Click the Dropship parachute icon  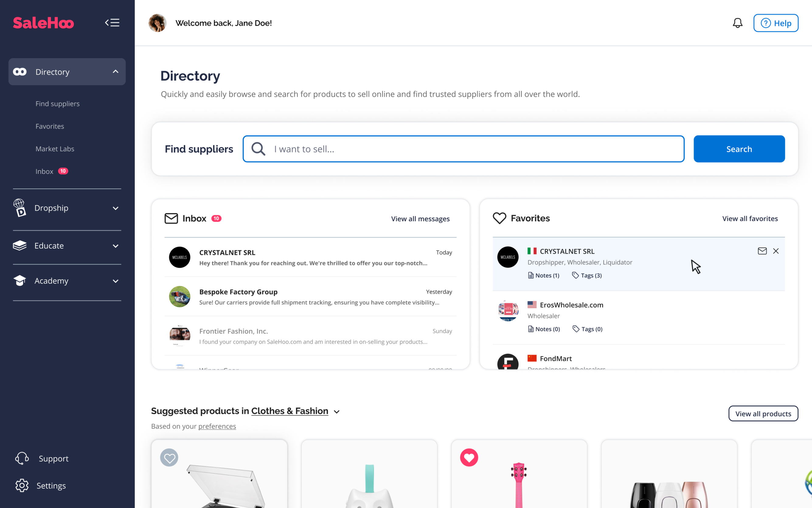click(19, 208)
